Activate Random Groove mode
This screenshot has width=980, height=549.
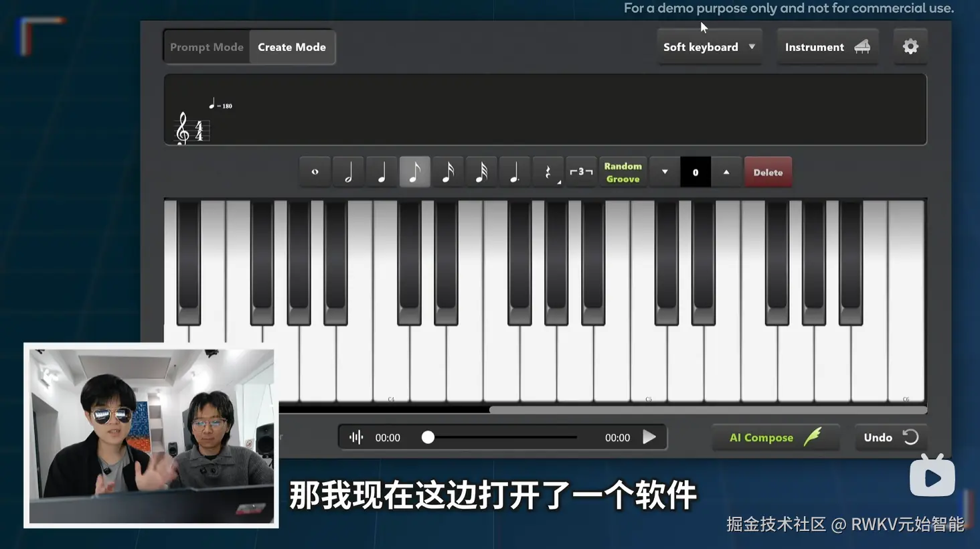click(x=623, y=171)
